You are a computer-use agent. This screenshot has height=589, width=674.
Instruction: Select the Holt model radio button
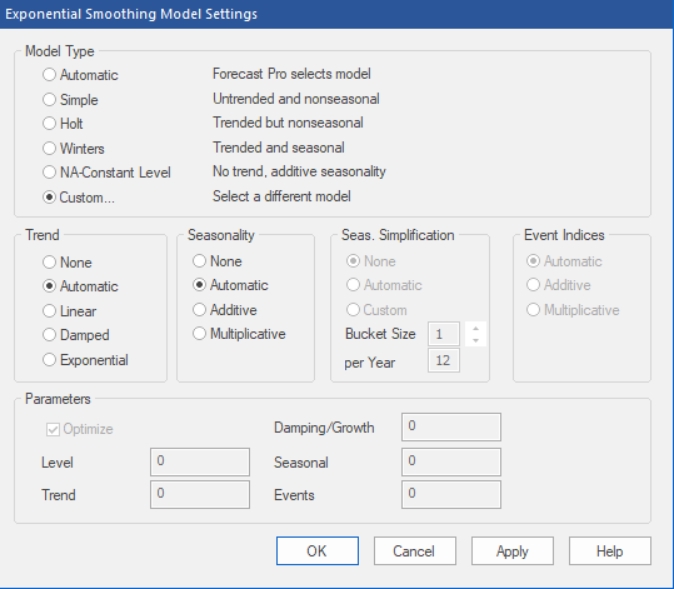[50, 123]
